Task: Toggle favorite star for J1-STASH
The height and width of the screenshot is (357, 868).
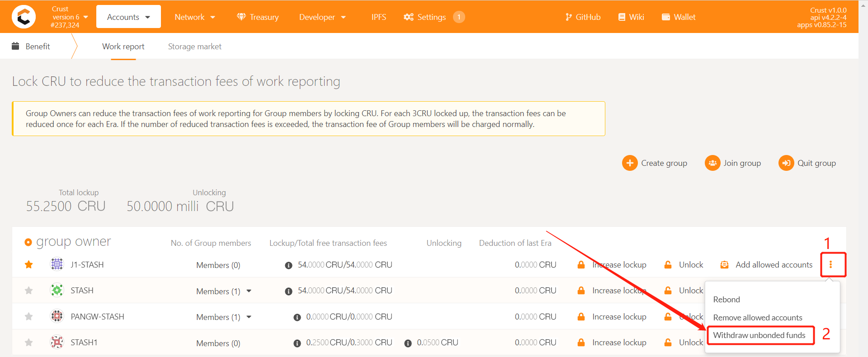Action: 29,264
